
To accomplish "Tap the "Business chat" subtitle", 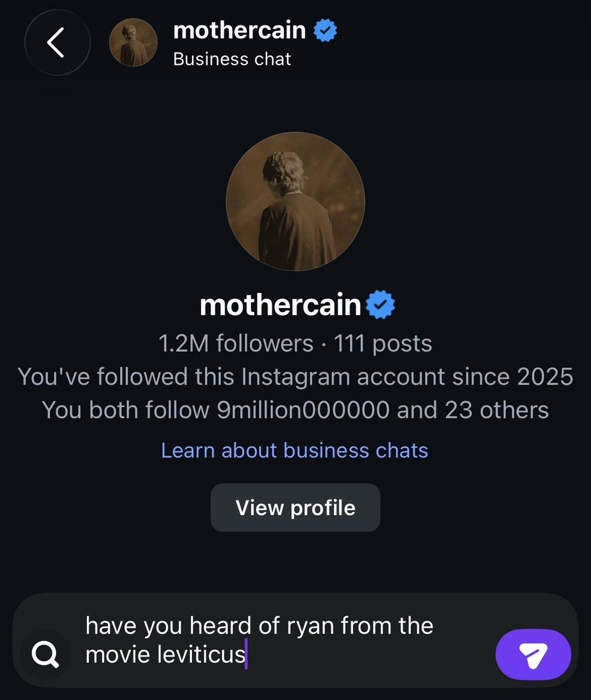I will coord(232,59).
